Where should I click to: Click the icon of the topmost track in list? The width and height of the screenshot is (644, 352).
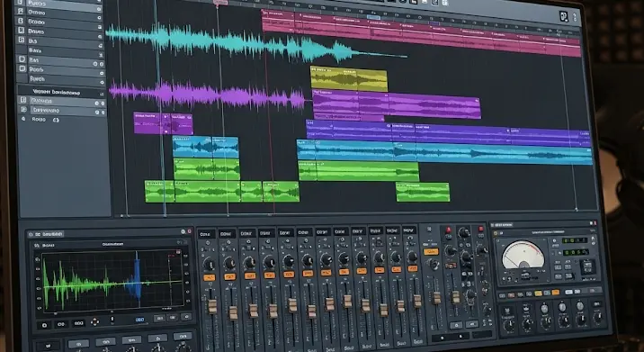[20, 3]
